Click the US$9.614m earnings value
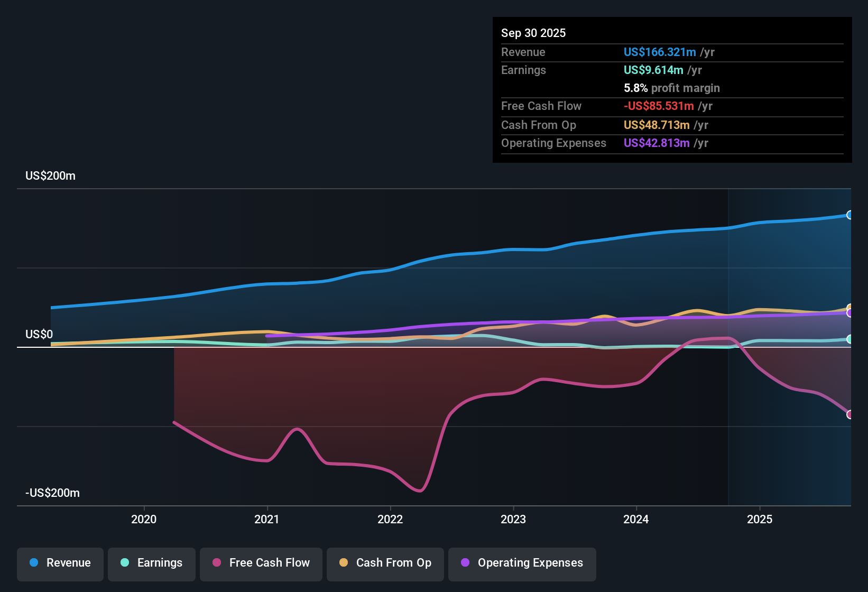Viewport: 868px width, 592px height. pos(653,70)
